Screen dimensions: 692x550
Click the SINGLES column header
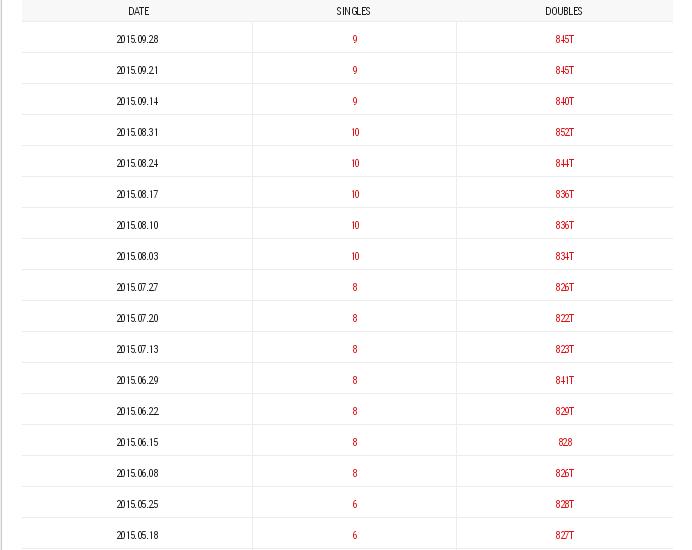pyautogui.click(x=354, y=11)
